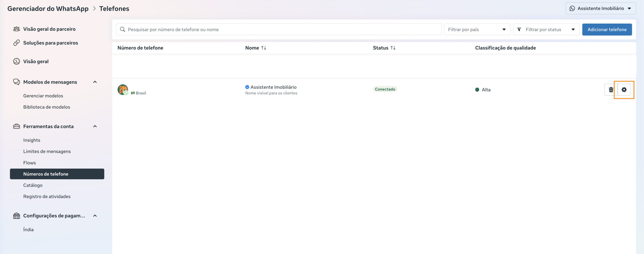Click the Visão geral do parceiro people icon
The width and height of the screenshot is (644, 254).
pyautogui.click(x=17, y=29)
